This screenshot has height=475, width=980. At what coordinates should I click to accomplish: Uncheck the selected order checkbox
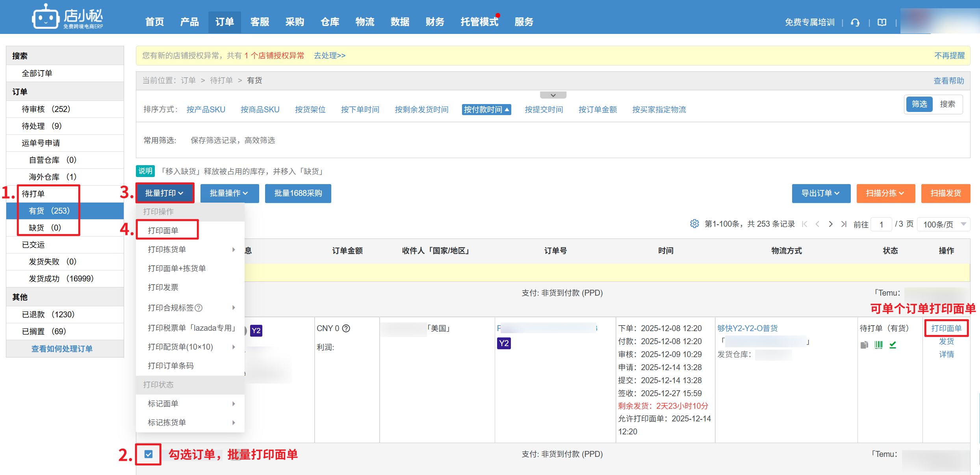tap(148, 454)
